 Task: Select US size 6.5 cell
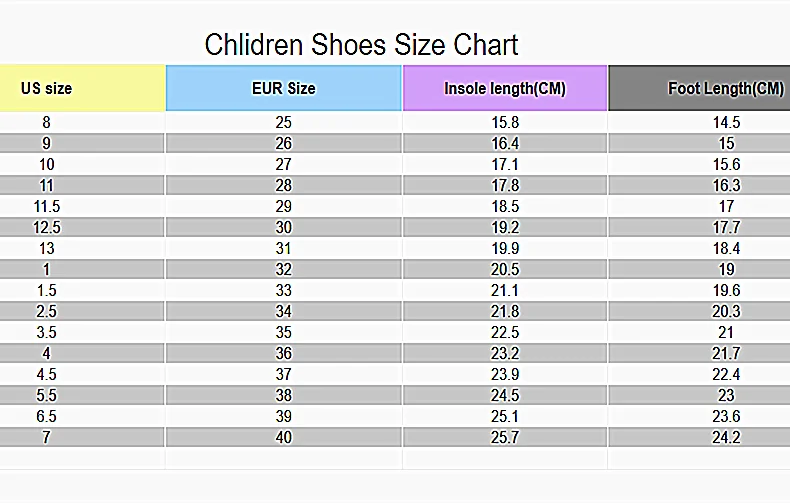pyautogui.click(x=46, y=416)
